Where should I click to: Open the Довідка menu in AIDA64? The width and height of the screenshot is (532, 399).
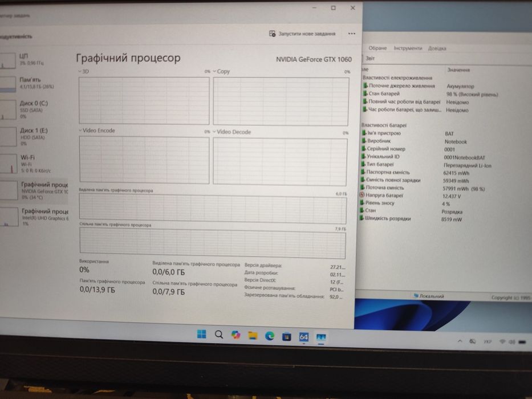tap(437, 48)
